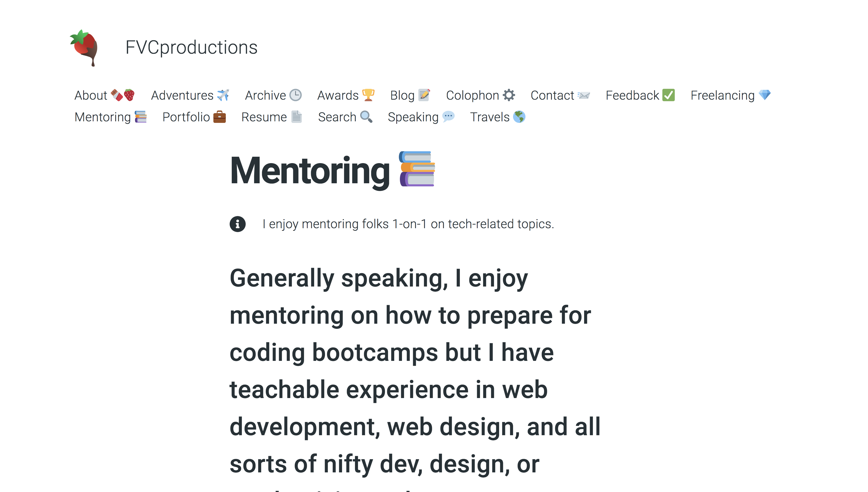
Task: Click the chocolate strawberry site logo
Action: (84, 47)
